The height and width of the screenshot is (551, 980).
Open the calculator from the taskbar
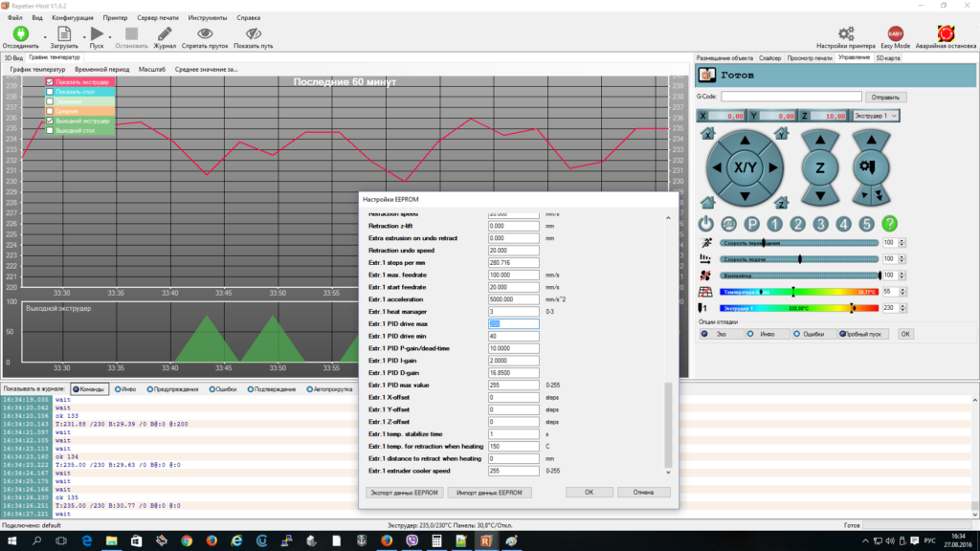point(436,541)
